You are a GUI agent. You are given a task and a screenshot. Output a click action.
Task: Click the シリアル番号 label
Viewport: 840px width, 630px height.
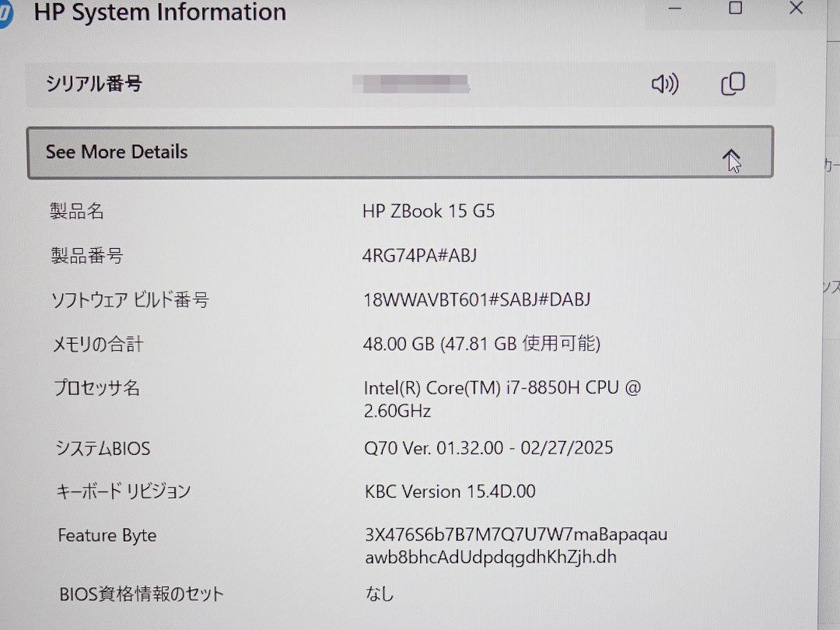(94, 83)
